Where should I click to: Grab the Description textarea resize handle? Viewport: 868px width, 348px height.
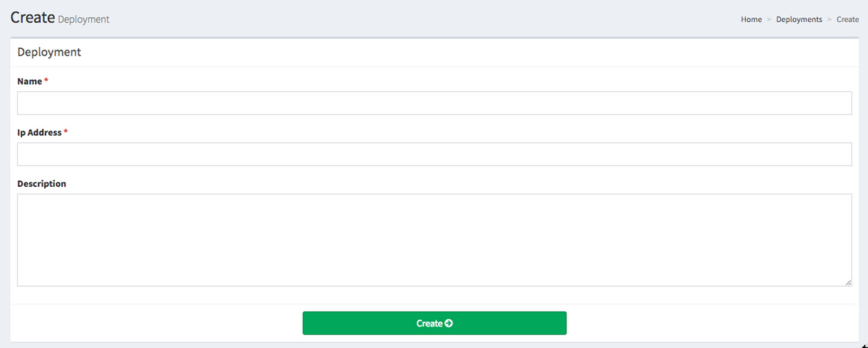tap(848, 282)
